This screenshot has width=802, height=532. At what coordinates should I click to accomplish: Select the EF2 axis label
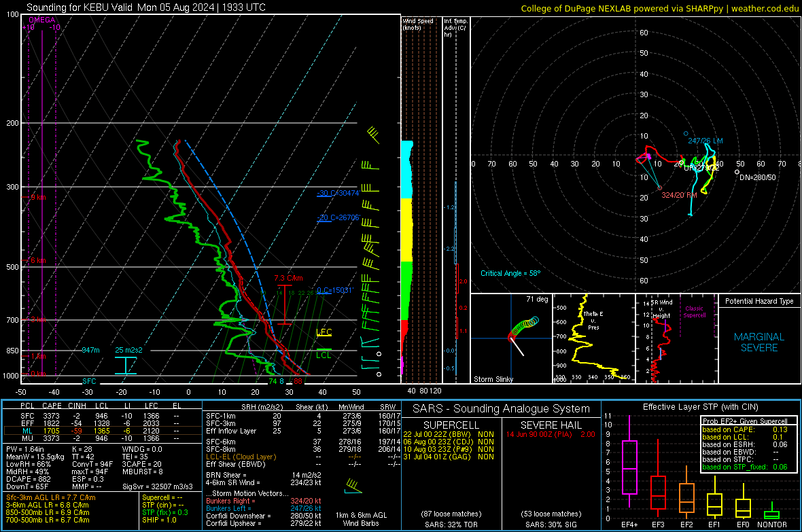pos(686,525)
